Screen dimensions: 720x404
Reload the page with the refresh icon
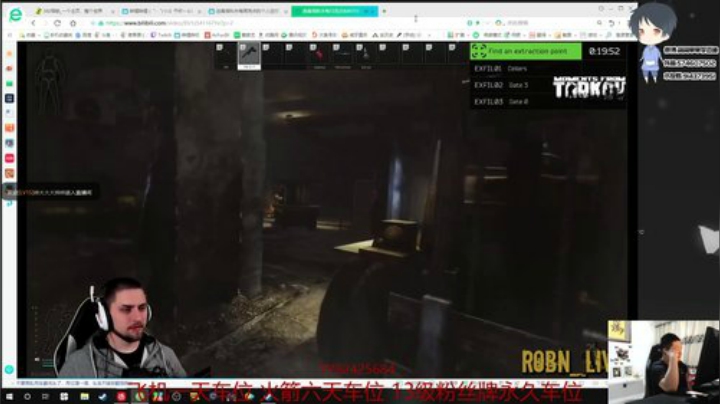(x=57, y=23)
